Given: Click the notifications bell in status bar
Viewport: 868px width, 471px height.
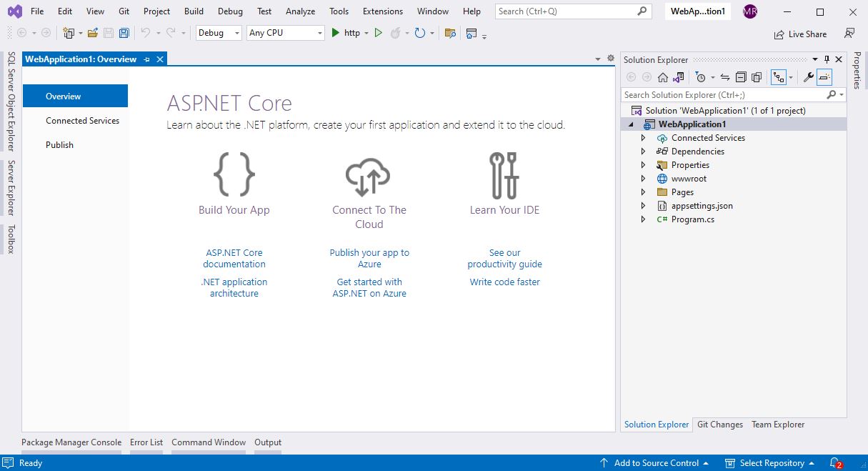Looking at the screenshot, I should click(836, 463).
